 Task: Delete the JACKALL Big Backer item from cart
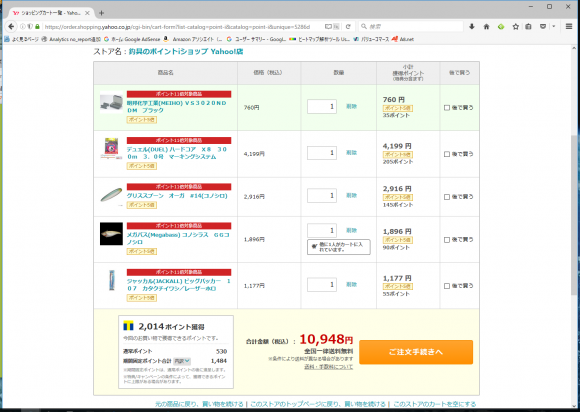tap(351, 285)
